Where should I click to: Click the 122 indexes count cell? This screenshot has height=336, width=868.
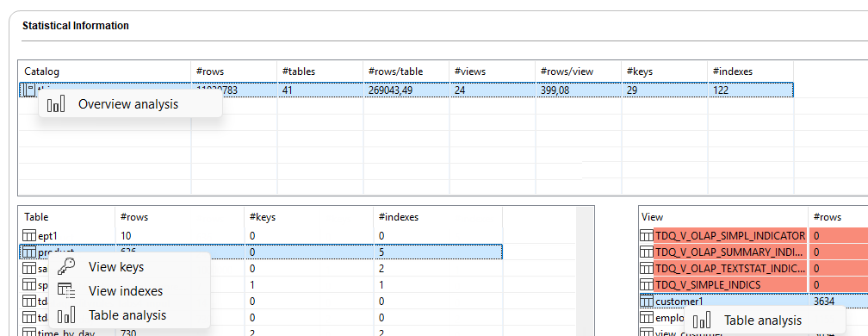721,90
